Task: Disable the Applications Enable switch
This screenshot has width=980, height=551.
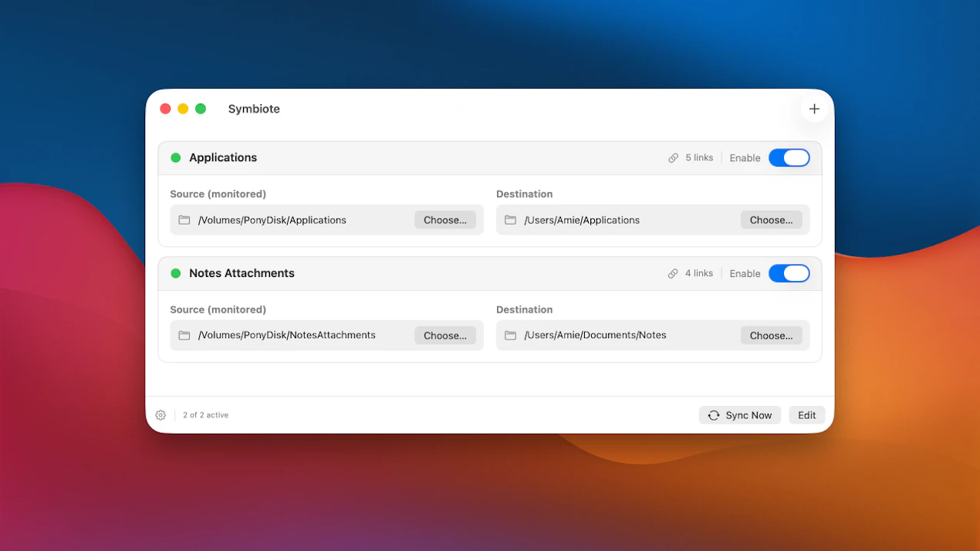Action: click(x=789, y=157)
